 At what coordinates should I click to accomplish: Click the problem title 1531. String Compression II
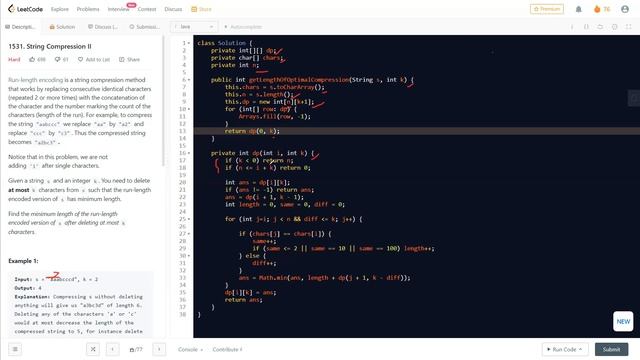[50, 47]
